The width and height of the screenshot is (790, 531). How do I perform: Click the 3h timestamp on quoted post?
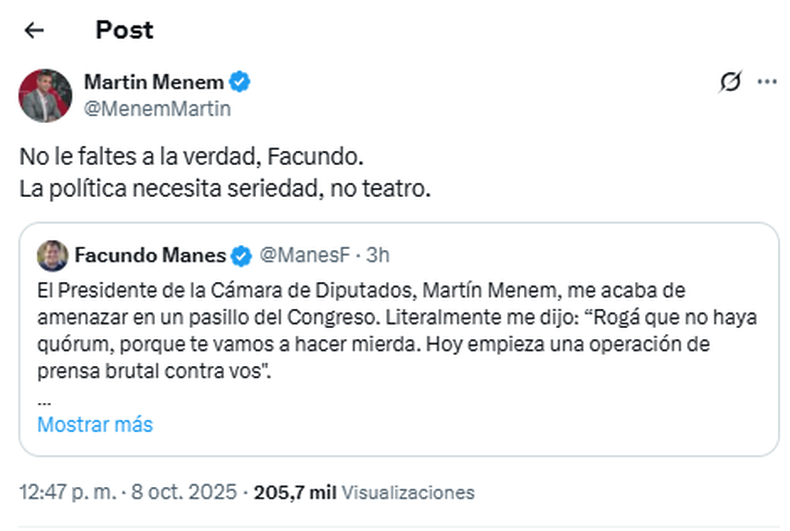378,257
